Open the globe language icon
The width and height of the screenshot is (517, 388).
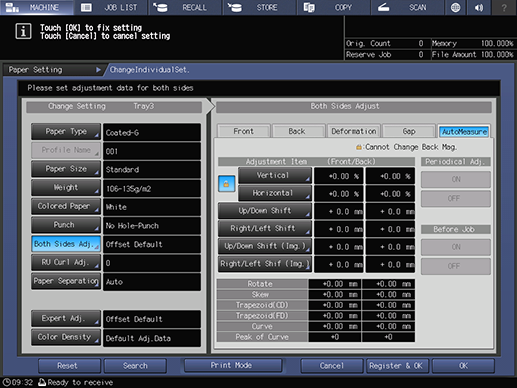tap(455, 7)
